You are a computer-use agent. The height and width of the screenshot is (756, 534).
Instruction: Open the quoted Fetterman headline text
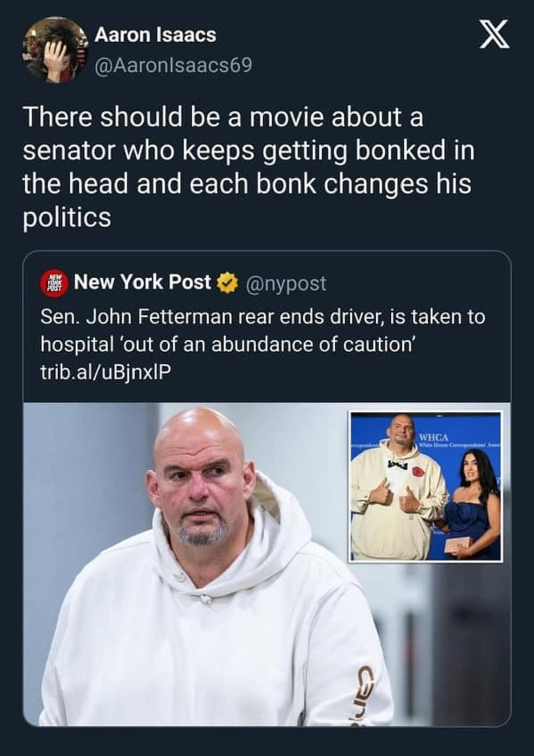(263, 330)
